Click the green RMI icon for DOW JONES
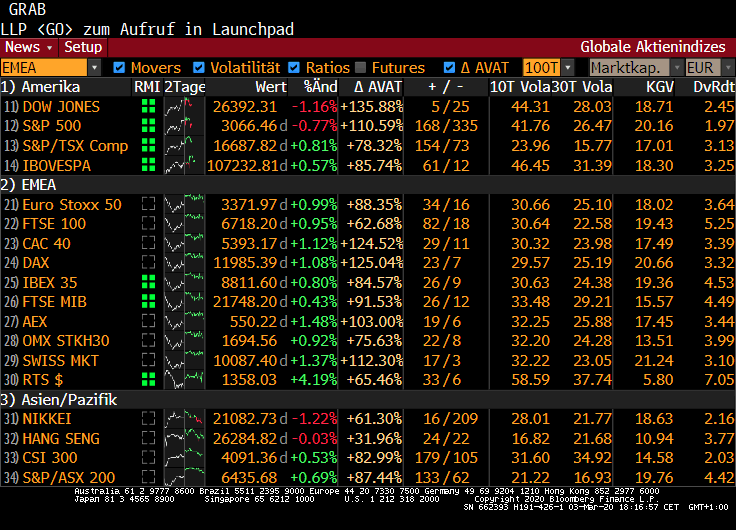Screen dimensions: 736x530 click(149, 107)
